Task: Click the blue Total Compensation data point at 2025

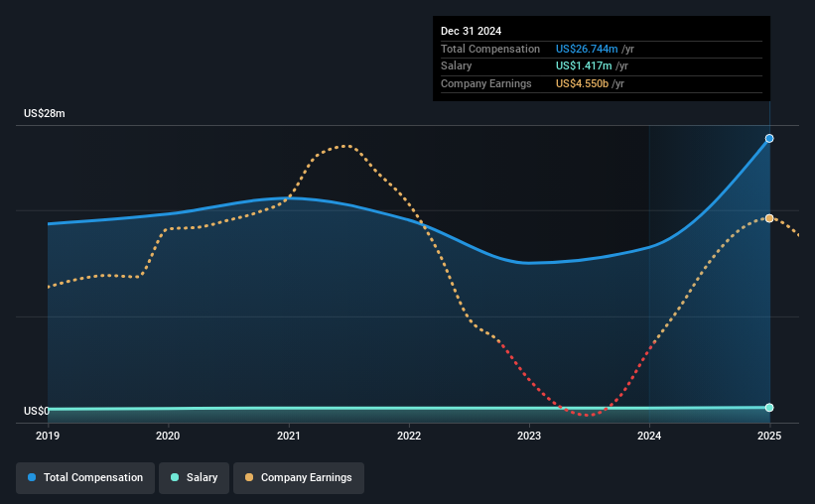Action: tap(769, 138)
